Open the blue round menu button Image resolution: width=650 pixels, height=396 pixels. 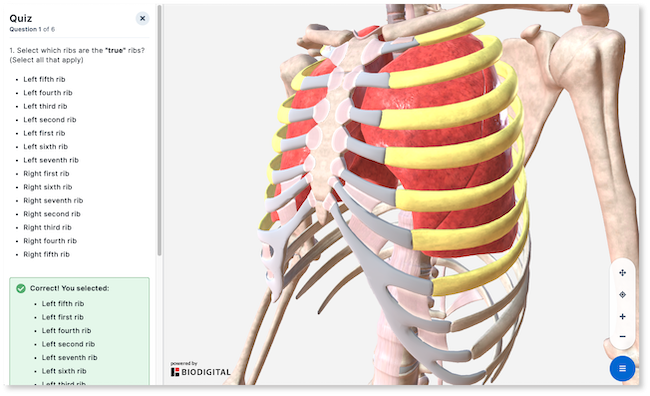click(622, 368)
